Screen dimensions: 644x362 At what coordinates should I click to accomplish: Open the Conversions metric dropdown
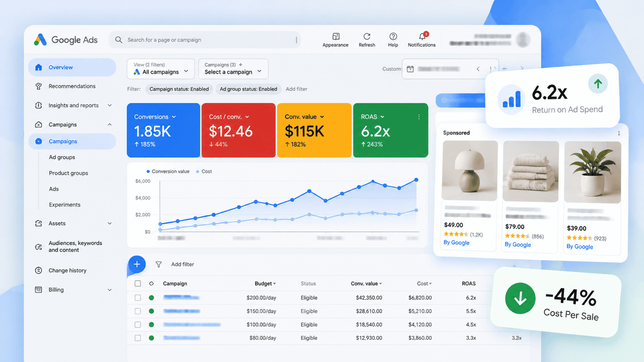pos(174,117)
